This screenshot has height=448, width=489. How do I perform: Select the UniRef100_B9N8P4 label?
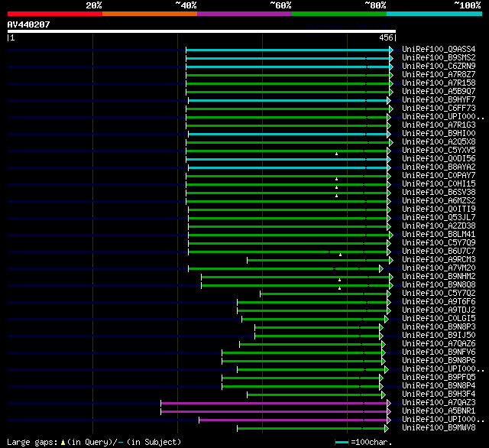[x=439, y=386]
